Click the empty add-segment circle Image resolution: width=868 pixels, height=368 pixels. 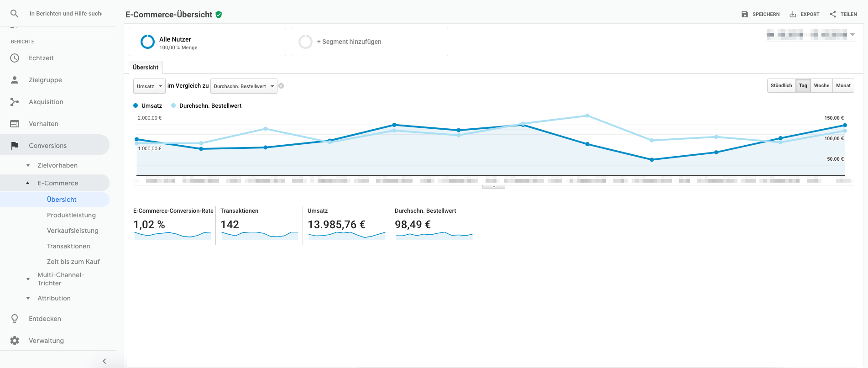[x=305, y=42]
